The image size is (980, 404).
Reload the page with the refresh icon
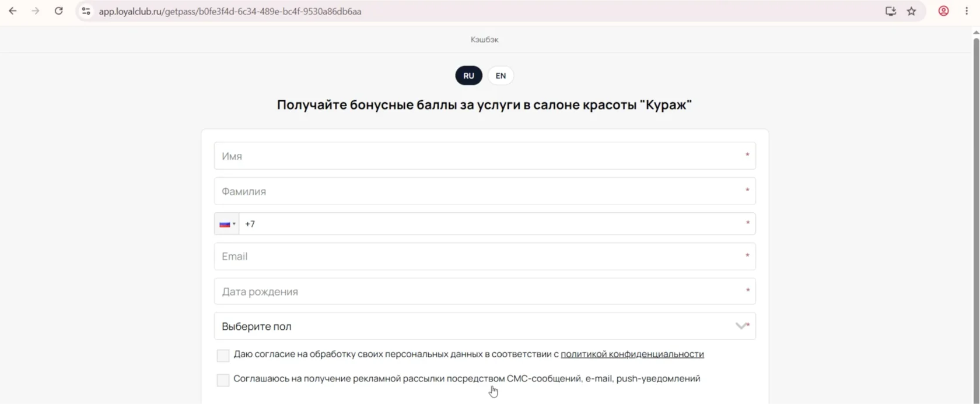pyautogui.click(x=58, y=11)
